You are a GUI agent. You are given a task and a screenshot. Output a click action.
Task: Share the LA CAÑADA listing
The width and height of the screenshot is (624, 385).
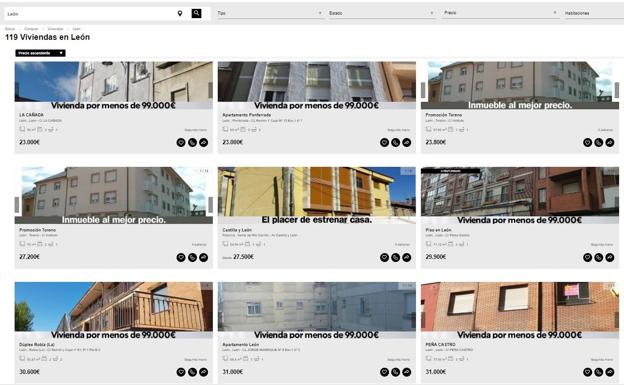203,143
